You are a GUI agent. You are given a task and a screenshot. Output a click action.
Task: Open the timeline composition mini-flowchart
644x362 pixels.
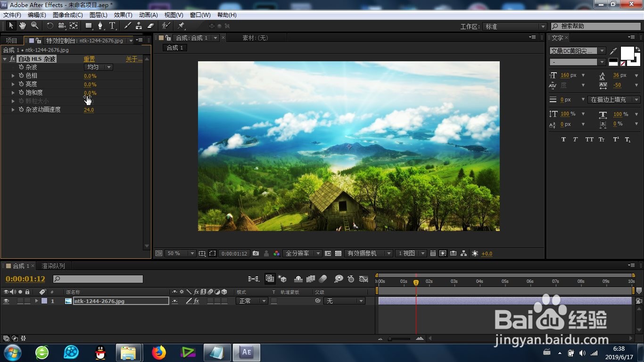click(254, 279)
